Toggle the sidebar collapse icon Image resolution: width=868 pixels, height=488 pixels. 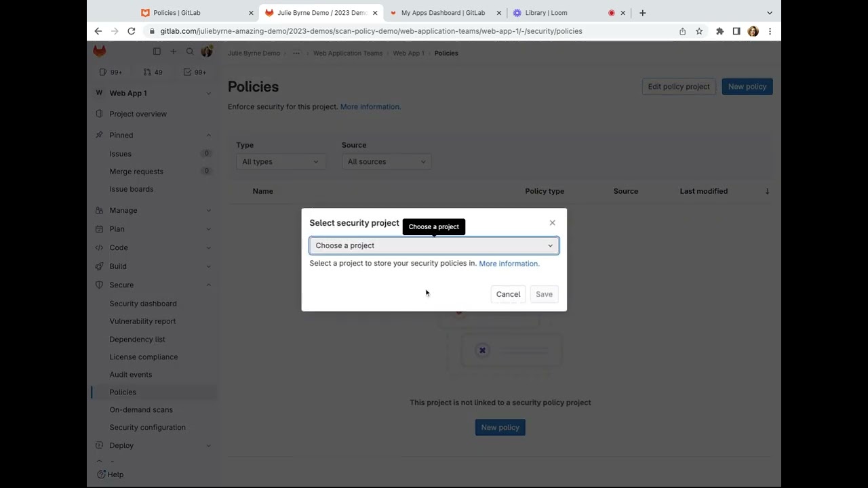tap(157, 52)
